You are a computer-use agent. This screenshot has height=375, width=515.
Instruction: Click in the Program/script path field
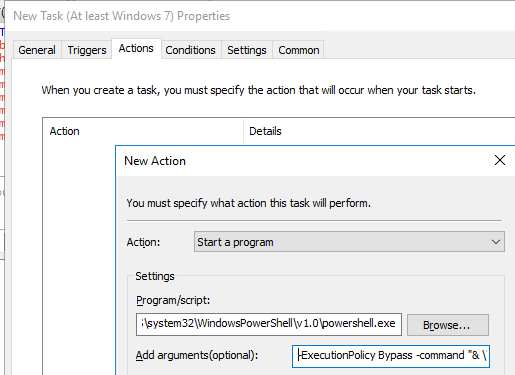(x=269, y=324)
